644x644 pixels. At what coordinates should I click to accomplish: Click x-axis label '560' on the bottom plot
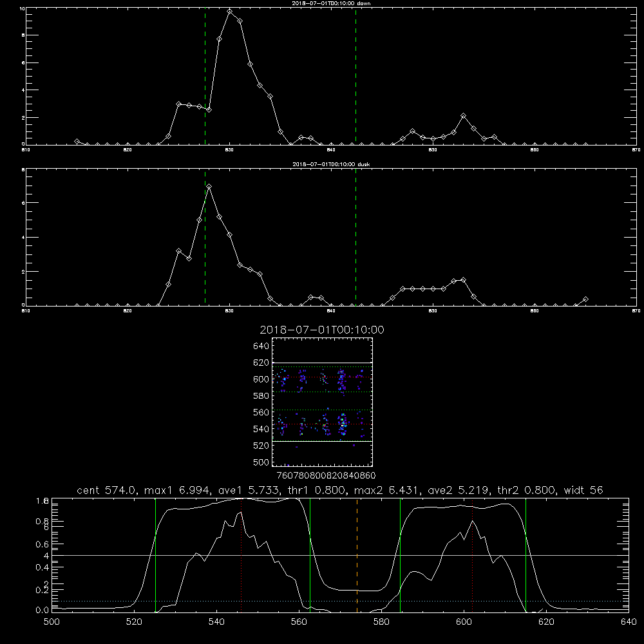pos(299,622)
